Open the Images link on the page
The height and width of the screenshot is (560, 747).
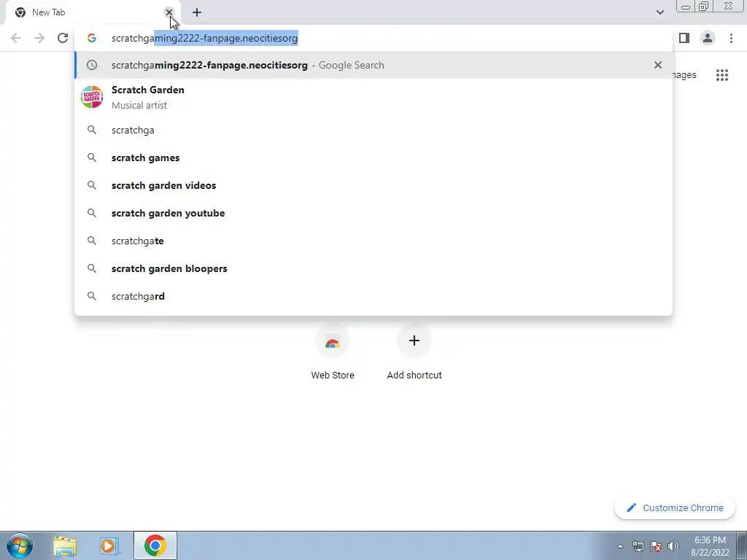(684, 75)
